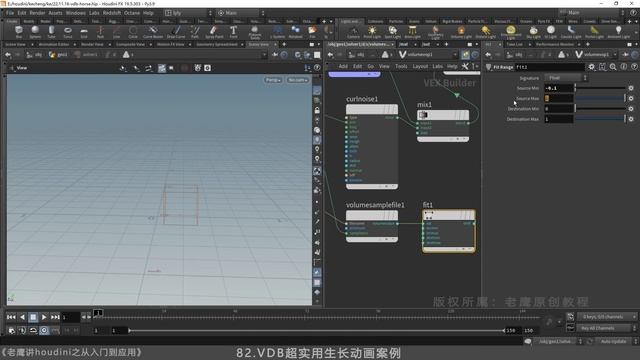This screenshot has width=640, height=360.
Task: Add a Spot Light from the shelf
Action: pyautogui.click(x=392, y=32)
